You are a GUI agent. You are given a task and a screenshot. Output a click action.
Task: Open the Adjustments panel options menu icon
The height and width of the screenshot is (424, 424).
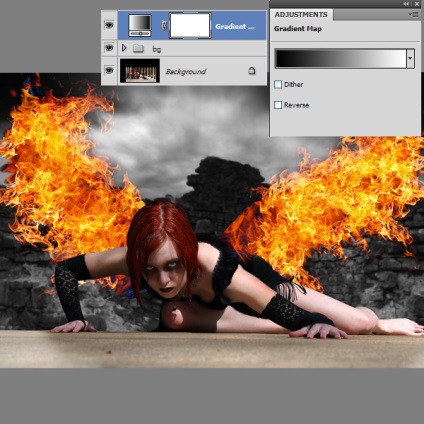[413, 15]
